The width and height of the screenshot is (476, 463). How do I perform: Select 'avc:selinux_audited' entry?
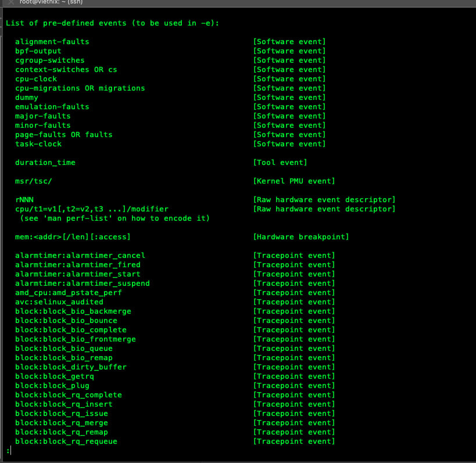59,302
